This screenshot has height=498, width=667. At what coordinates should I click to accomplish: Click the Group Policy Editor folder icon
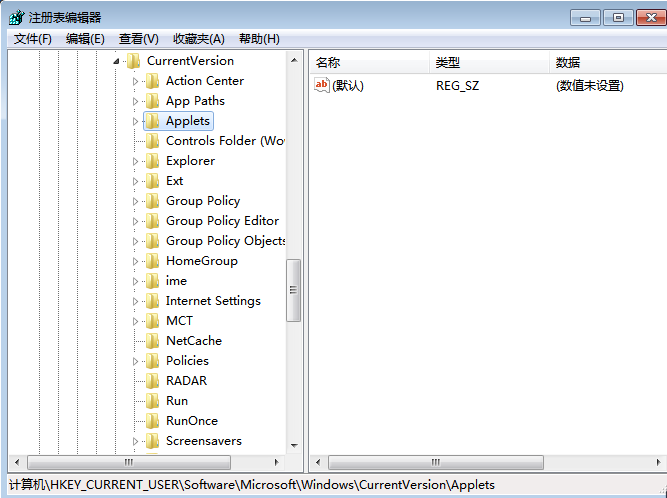[x=152, y=221]
